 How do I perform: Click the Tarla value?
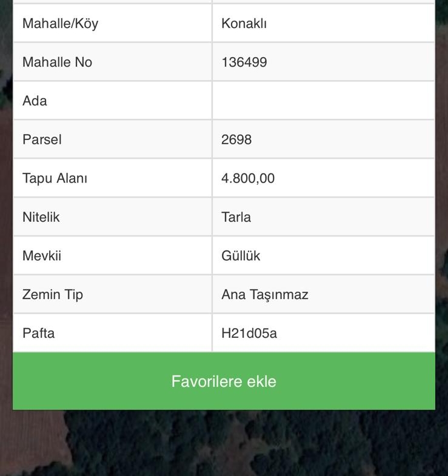tap(236, 217)
